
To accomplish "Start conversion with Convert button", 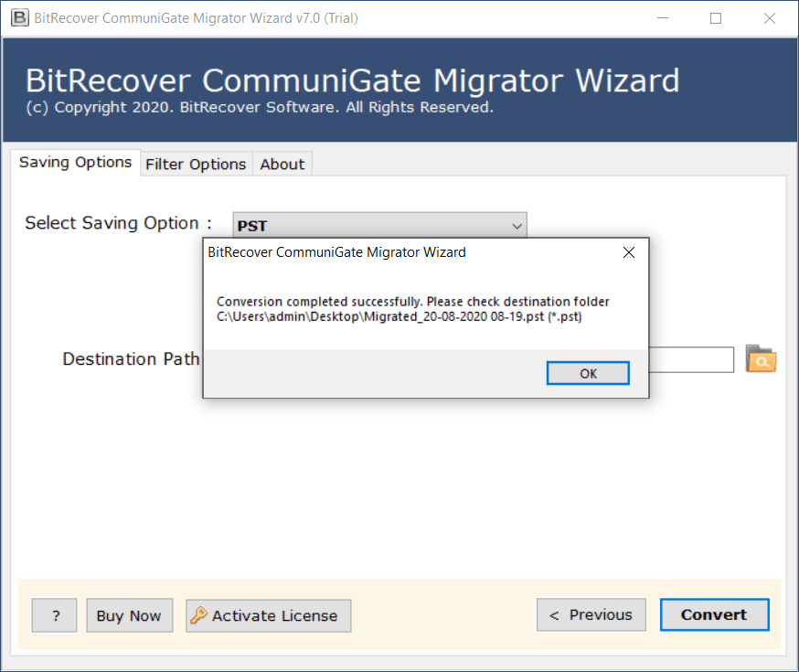I will 714,615.
